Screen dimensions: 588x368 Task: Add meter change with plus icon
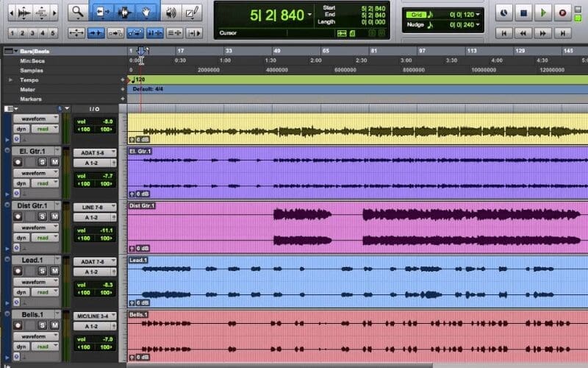tap(122, 89)
